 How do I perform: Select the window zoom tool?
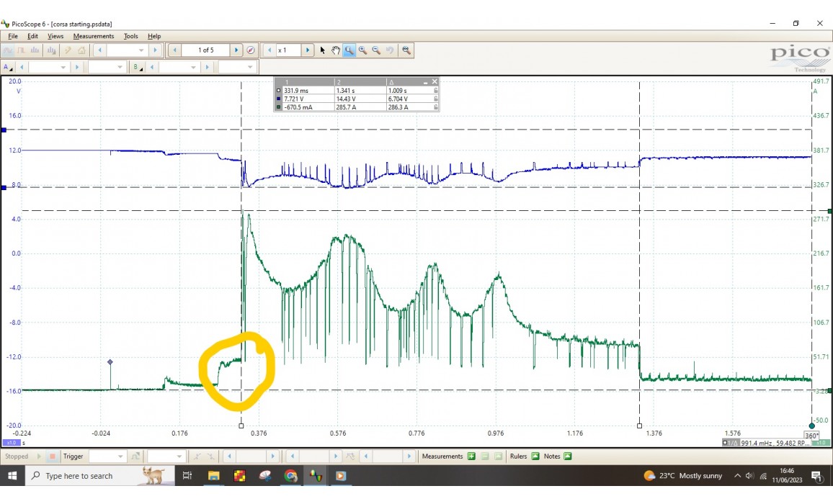pyautogui.click(x=349, y=50)
